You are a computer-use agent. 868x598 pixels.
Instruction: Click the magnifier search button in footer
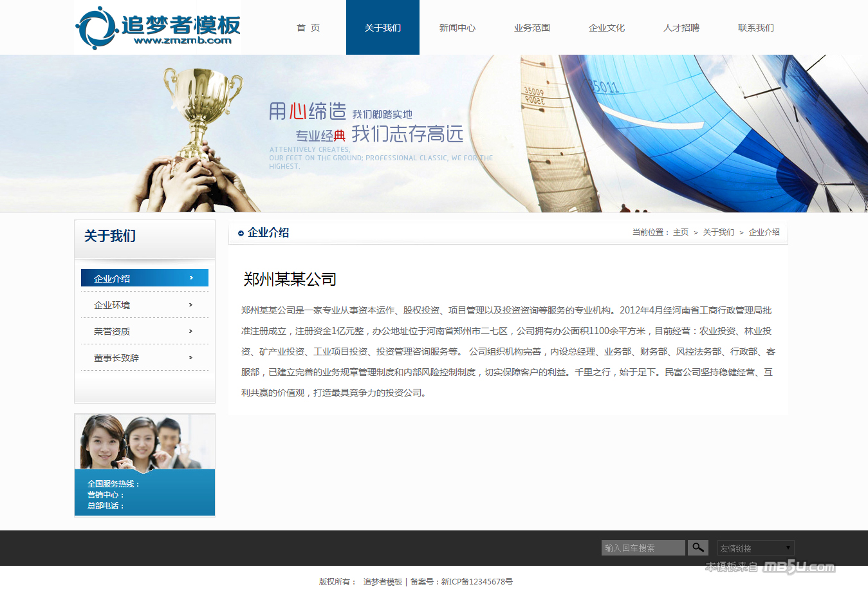[697, 547]
